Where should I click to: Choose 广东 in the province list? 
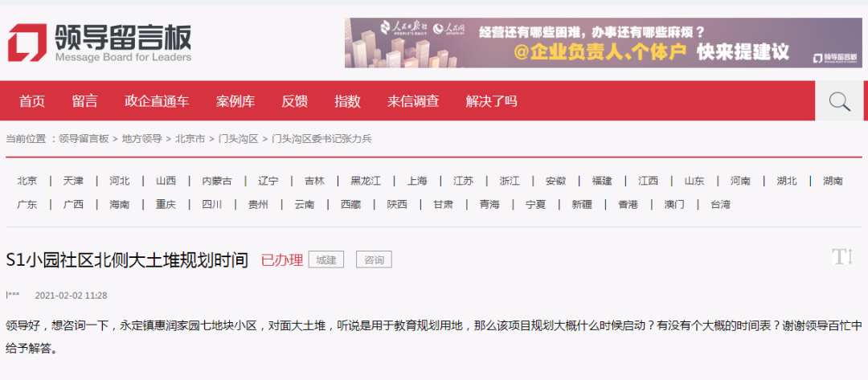[27, 204]
